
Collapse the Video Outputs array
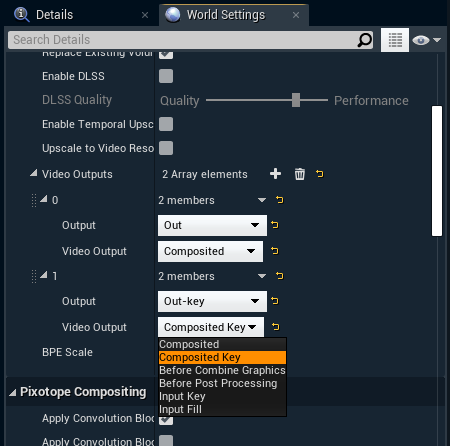point(33,173)
